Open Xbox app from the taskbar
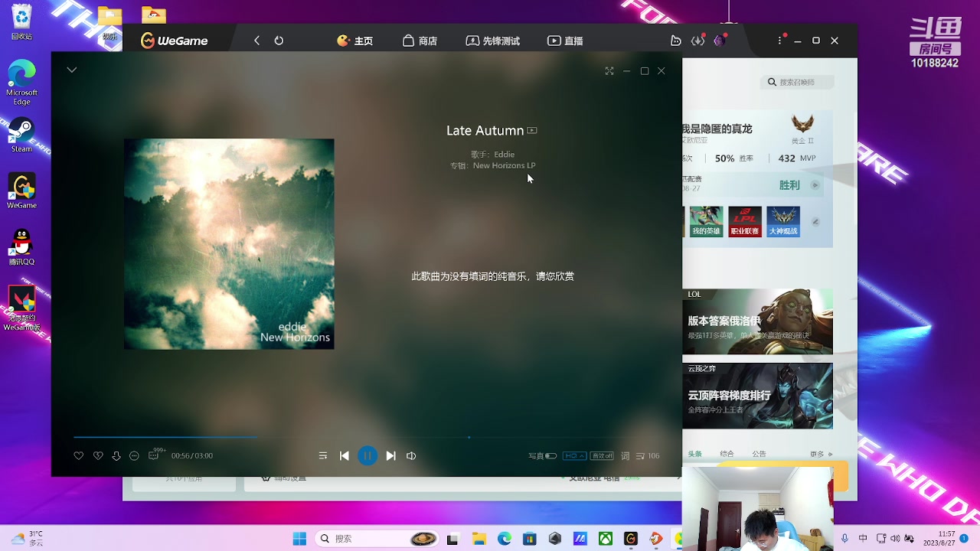The height and width of the screenshot is (551, 980). point(605,539)
